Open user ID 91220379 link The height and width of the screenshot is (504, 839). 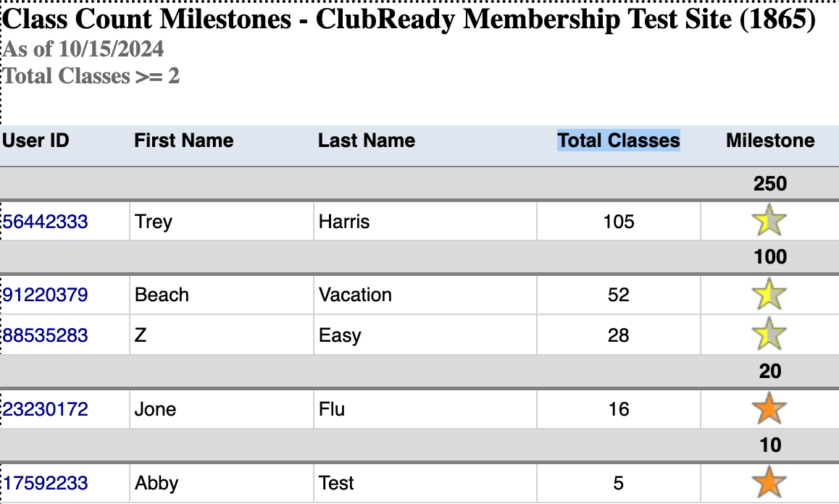[46, 295]
